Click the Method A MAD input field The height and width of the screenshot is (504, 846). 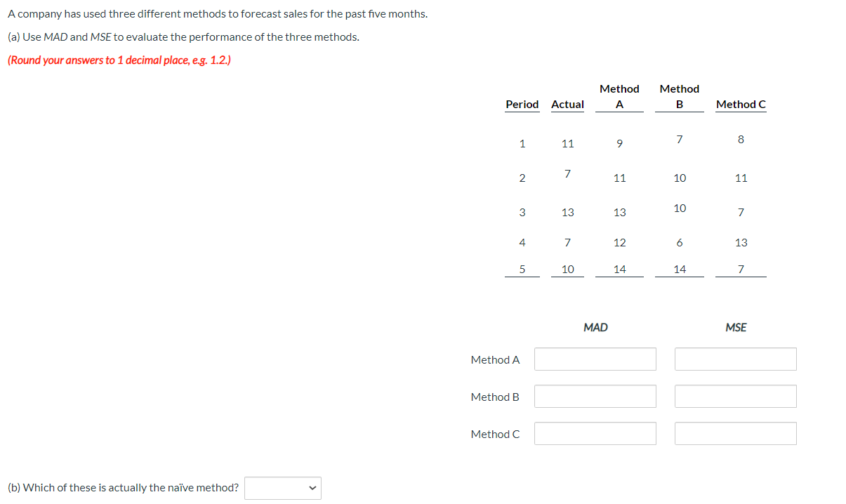point(595,359)
